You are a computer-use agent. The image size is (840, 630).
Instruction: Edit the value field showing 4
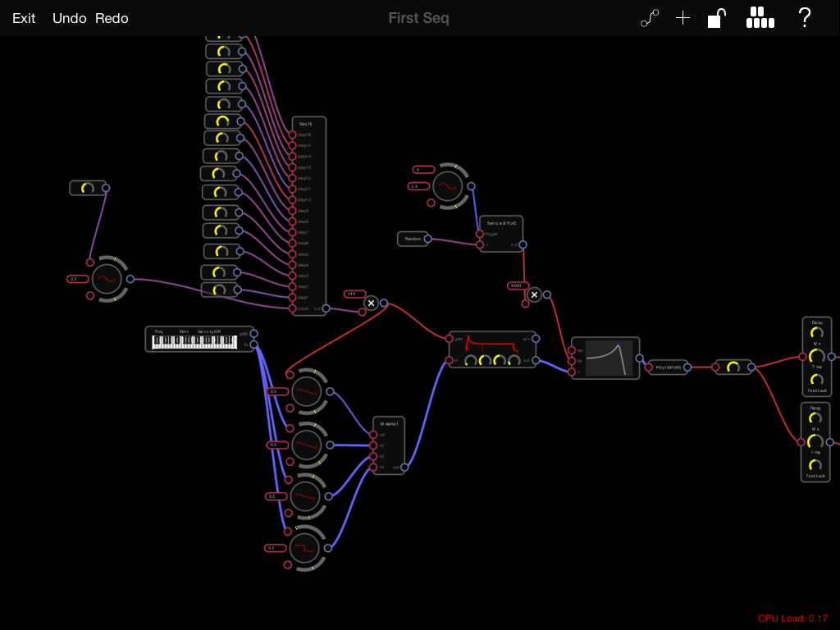click(x=424, y=170)
